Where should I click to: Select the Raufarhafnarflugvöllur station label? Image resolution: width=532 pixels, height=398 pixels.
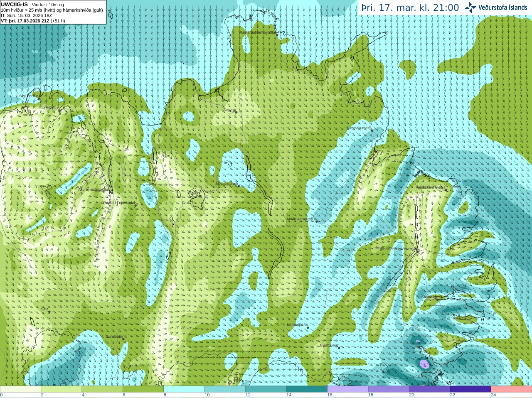tap(257, 32)
